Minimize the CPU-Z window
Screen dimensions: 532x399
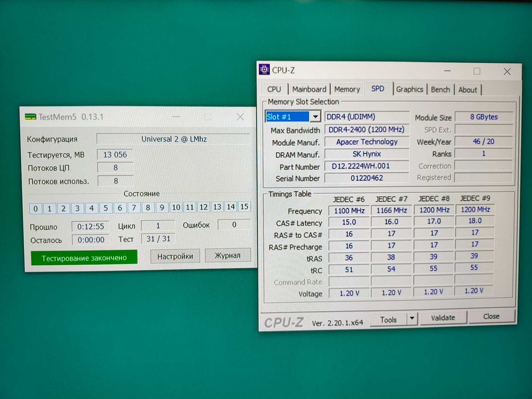click(x=447, y=71)
